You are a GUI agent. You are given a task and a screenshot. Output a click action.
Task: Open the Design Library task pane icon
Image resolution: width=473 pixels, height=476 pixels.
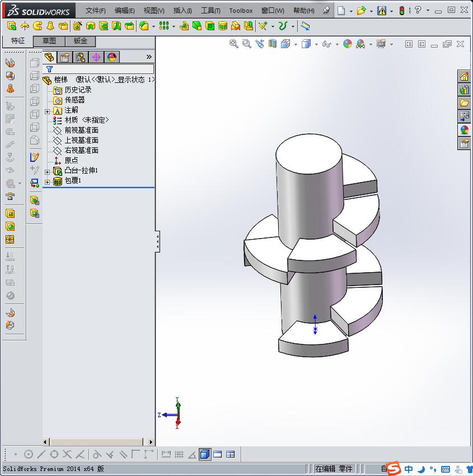[464, 90]
